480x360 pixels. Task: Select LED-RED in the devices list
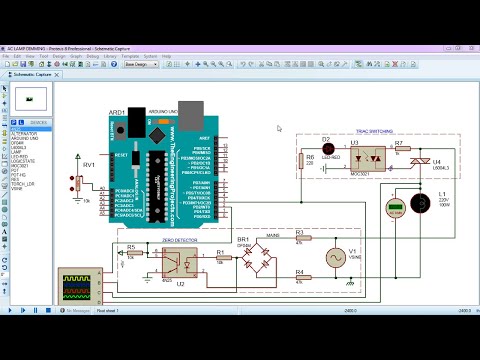[x=19, y=156]
